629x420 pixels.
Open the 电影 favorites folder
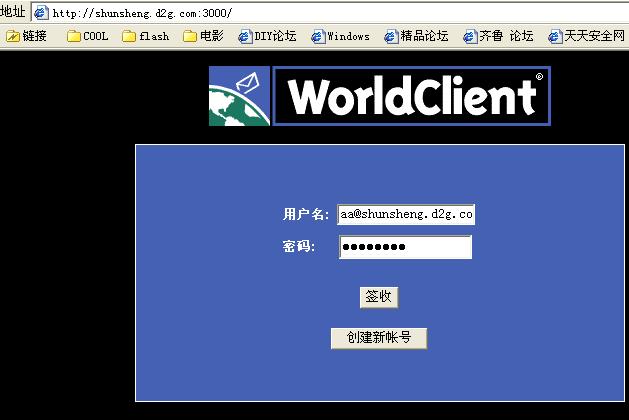[x=203, y=36]
